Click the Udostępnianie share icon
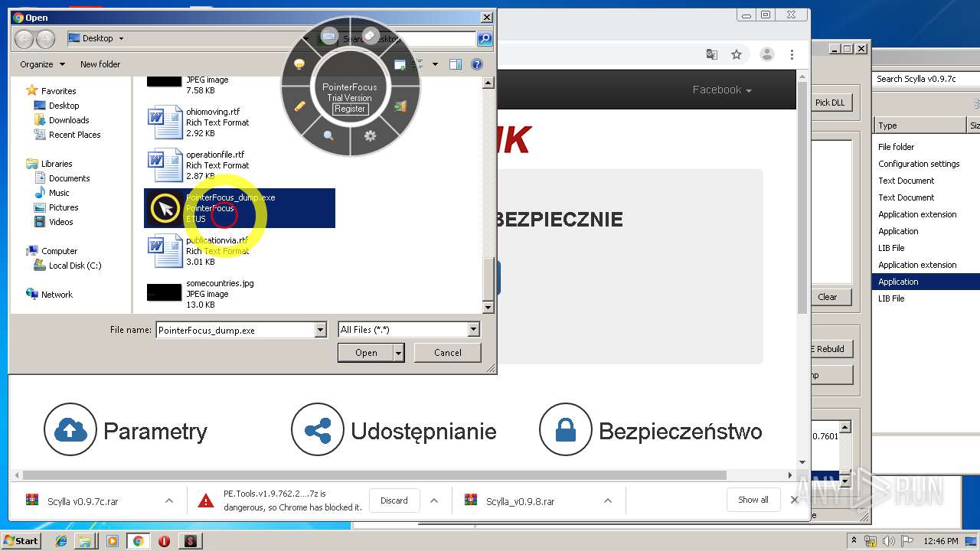Screen dimensions: 980x551 point(318,430)
